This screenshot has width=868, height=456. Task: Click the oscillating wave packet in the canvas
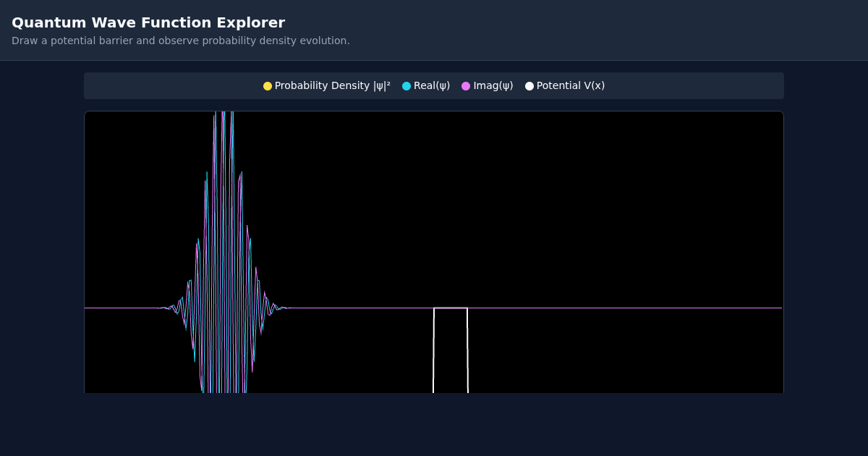[x=224, y=252]
